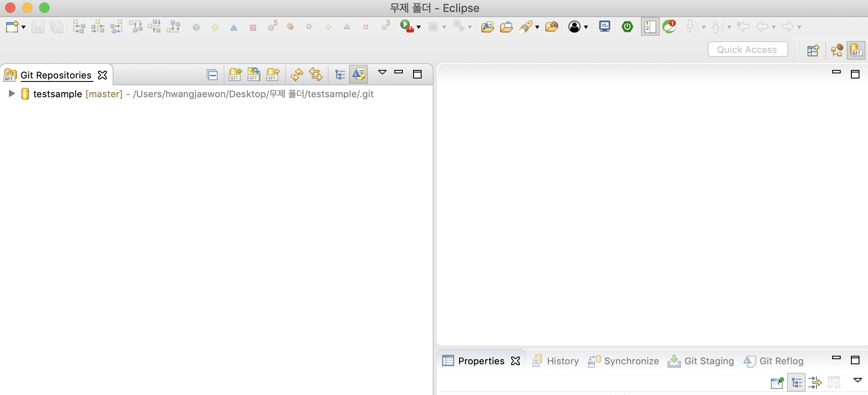Open the New wizard icon

point(12,27)
